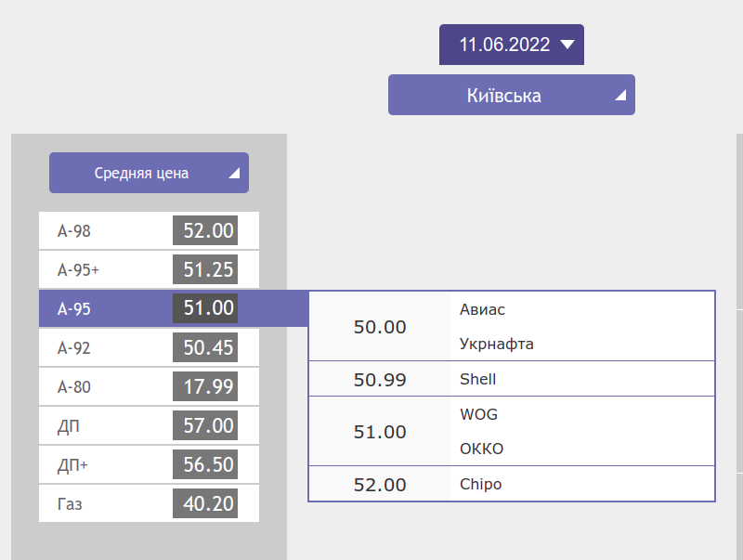This screenshot has width=743, height=560.
Task: Open the 11.06.2022 date dropdown
Action: point(511,45)
